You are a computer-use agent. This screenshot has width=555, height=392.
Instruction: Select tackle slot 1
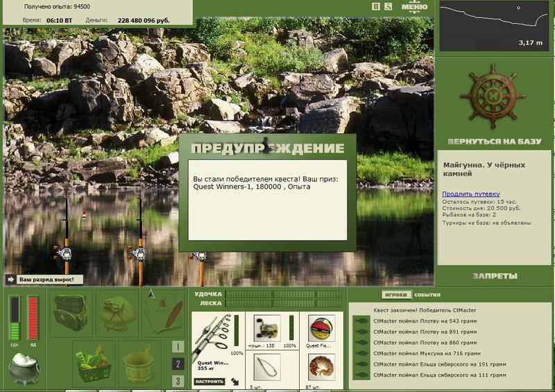(x=178, y=346)
